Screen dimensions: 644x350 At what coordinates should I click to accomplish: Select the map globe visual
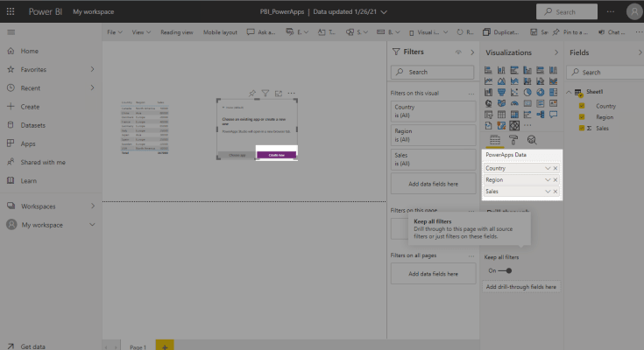tap(488, 103)
